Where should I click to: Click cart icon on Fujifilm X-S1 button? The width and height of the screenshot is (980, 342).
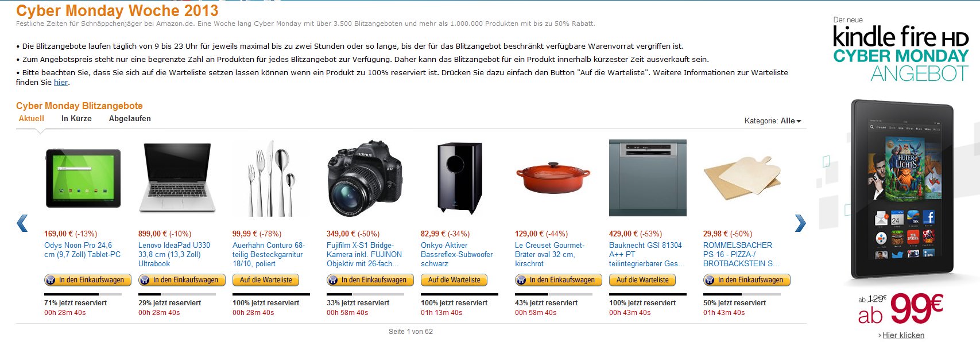333,280
